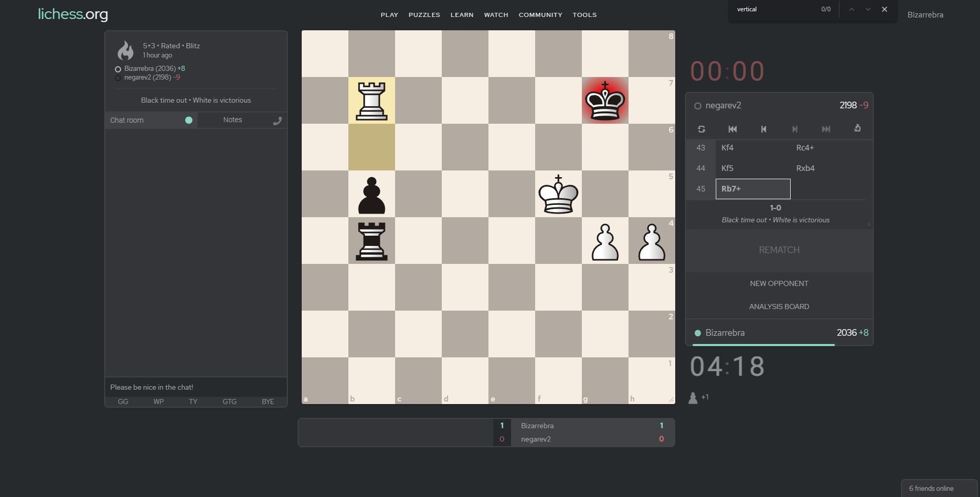Jump to the final move
The width and height of the screenshot is (980, 497).
[826, 129]
